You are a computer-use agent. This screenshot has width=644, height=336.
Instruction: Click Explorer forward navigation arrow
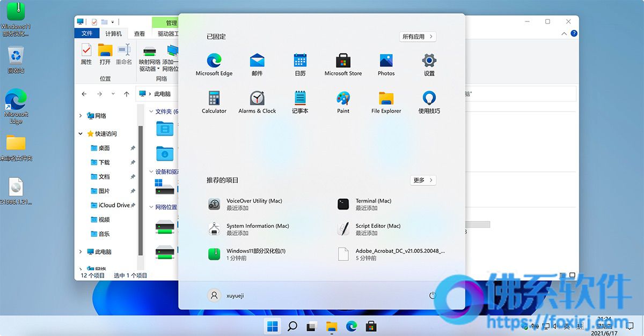click(99, 94)
